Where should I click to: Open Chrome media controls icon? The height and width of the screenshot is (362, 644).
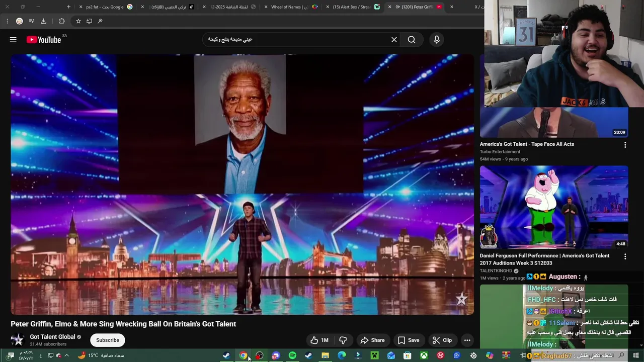[32, 21]
